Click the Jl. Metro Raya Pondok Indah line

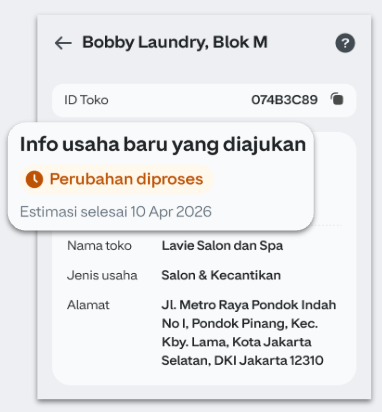pyautogui.click(x=249, y=305)
